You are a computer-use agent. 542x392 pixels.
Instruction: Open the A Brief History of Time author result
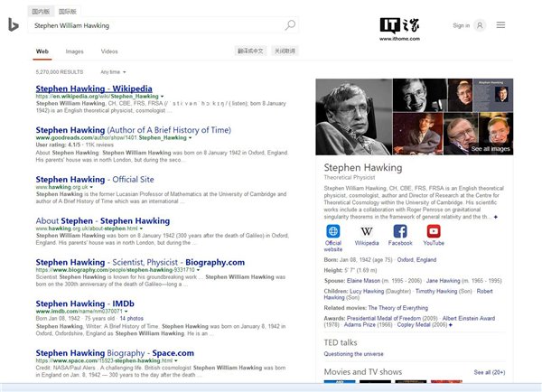click(134, 130)
